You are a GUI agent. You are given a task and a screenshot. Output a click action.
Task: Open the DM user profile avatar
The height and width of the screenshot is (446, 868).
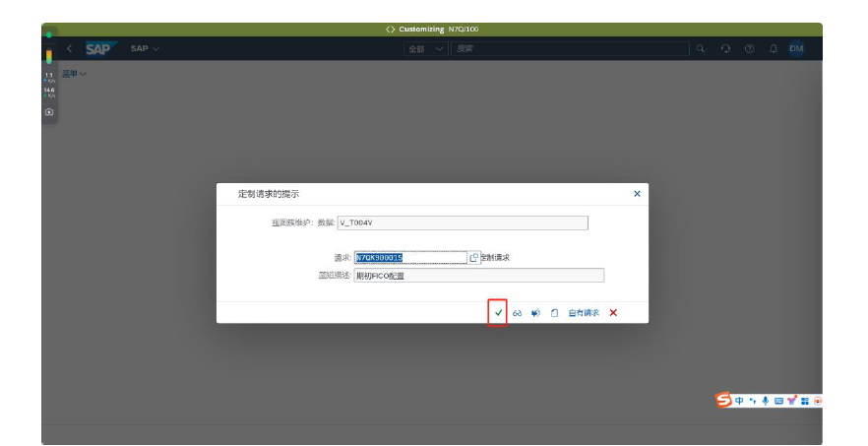[796, 48]
